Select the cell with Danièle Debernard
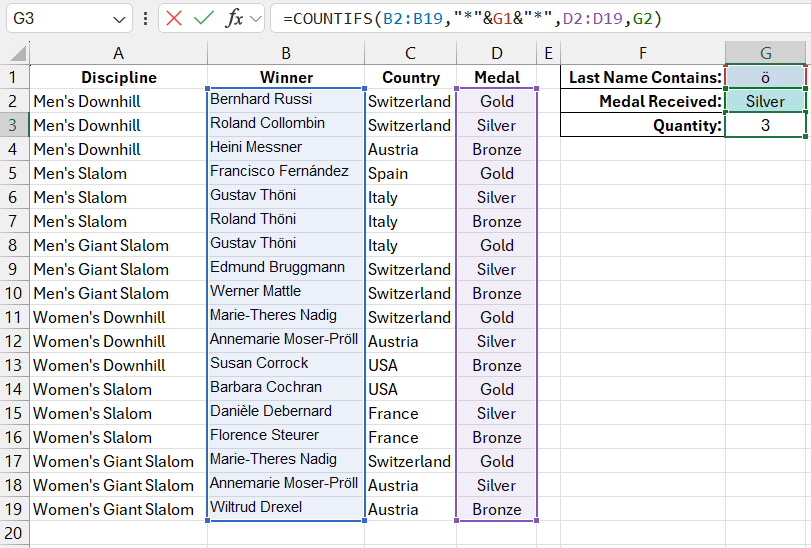This screenshot has height=548, width=811. (286, 413)
